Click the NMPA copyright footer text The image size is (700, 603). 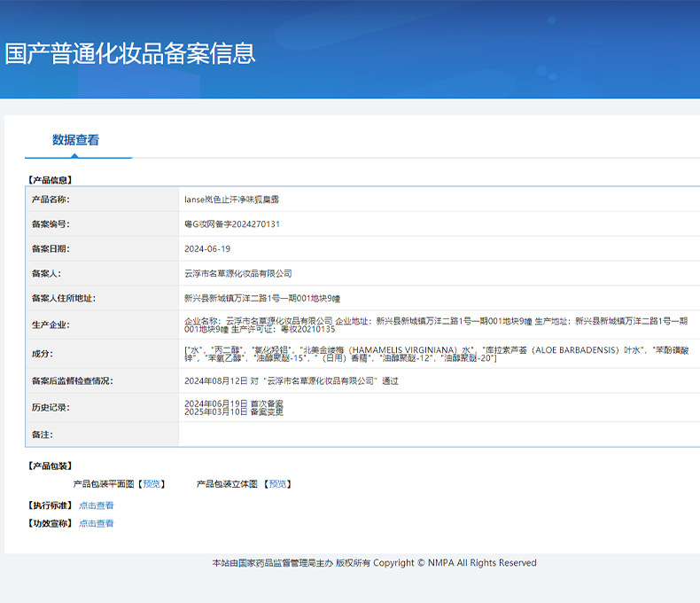pos(375,563)
